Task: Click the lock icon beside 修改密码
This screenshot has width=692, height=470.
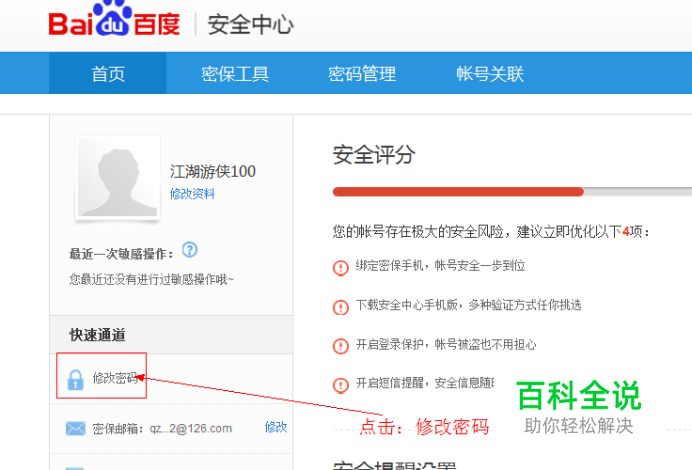Action: coord(75,380)
